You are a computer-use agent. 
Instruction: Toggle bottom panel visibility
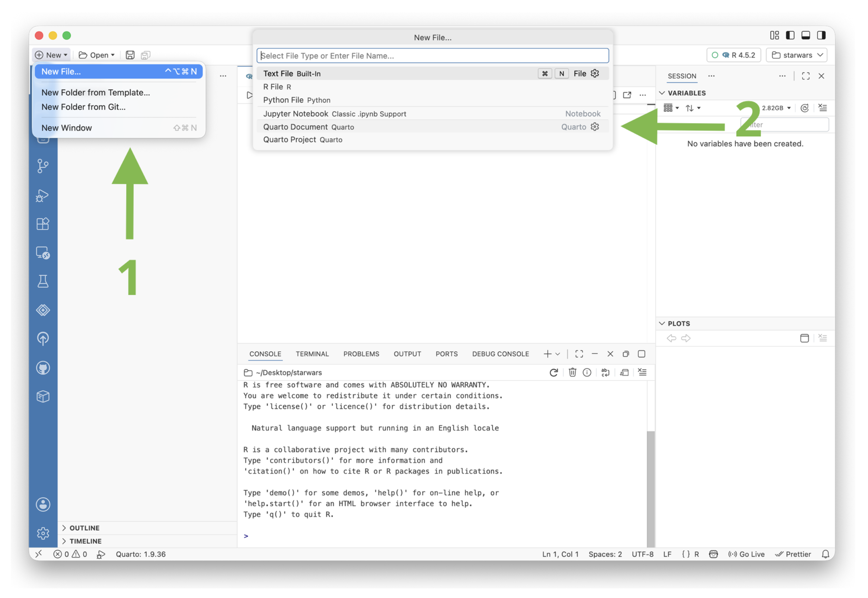pos(806,35)
